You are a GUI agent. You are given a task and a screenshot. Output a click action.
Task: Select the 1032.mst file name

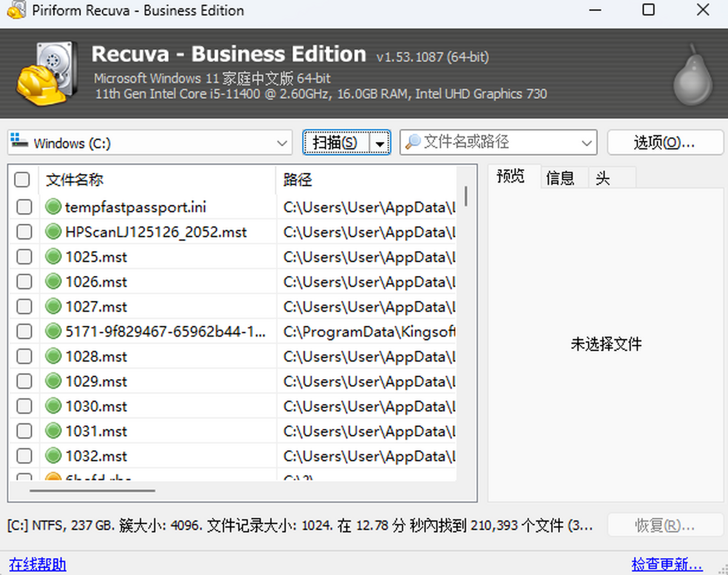(96, 456)
